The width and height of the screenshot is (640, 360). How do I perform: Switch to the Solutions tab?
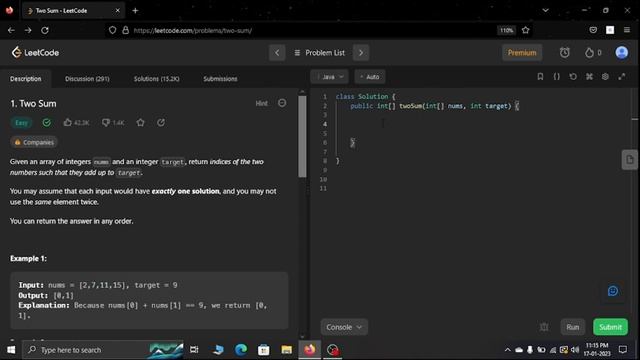coord(156,79)
